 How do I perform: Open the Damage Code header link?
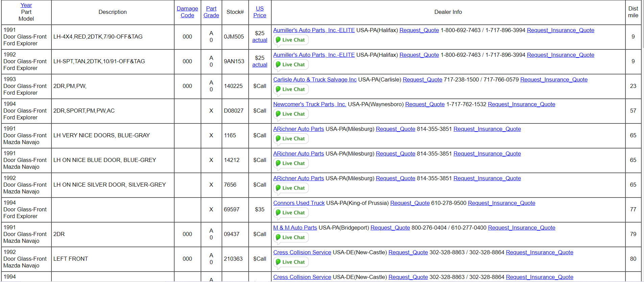pyautogui.click(x=187, y=12)
